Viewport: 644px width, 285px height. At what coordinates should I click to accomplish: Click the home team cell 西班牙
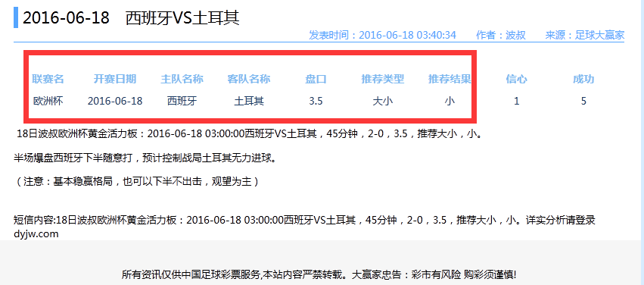182,101
